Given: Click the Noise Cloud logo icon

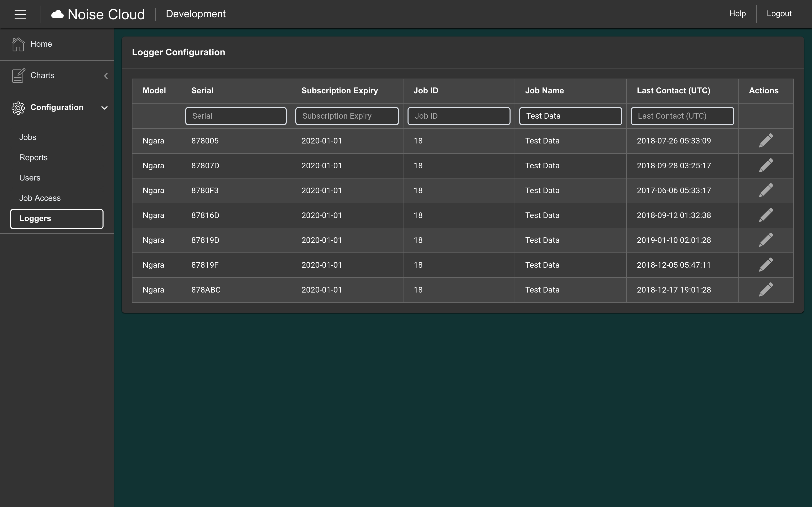Looking at the screenshot, I should (57, 14).
